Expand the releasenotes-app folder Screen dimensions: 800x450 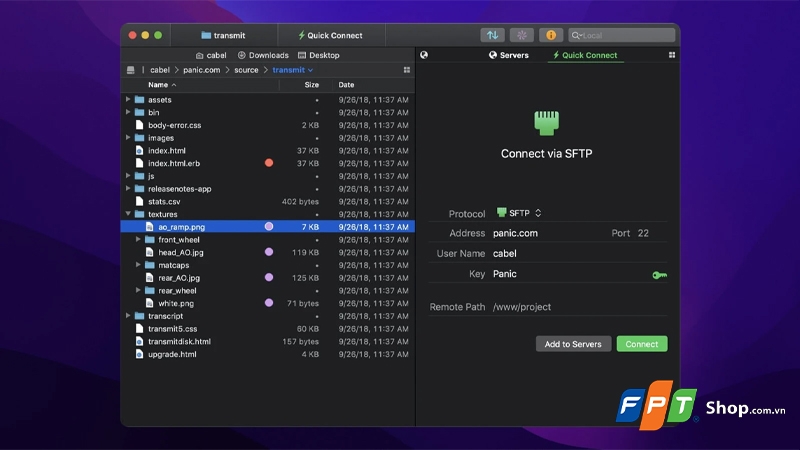pyautogui.click(x=128, y=189)
